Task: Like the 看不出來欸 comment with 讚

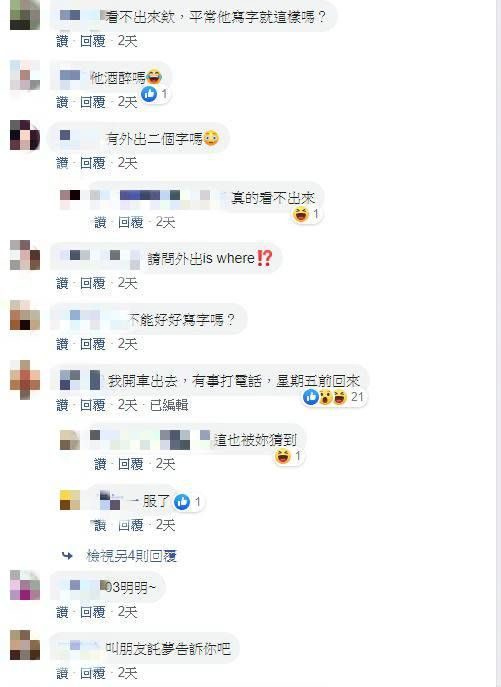Action: point(62,41)
